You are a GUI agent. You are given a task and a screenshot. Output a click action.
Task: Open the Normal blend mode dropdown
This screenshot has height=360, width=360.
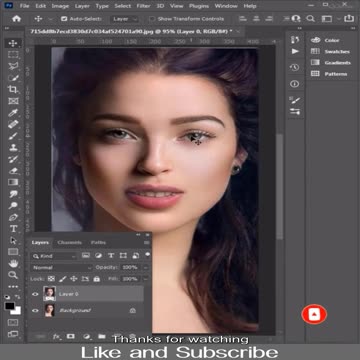pyautogui.click(x=62, y=267)
